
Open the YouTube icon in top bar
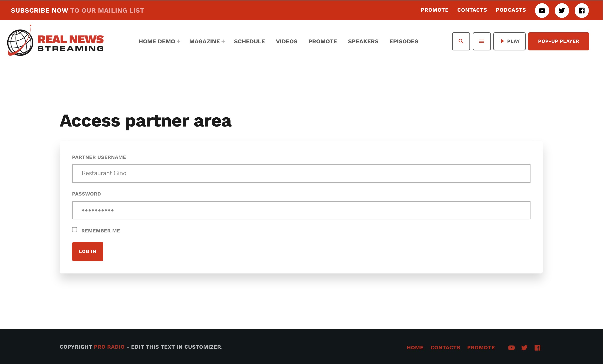[542, 11]
